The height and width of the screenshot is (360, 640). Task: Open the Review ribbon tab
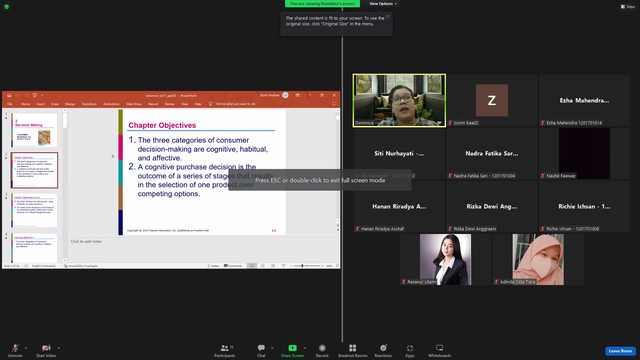[x=170, y=104]
